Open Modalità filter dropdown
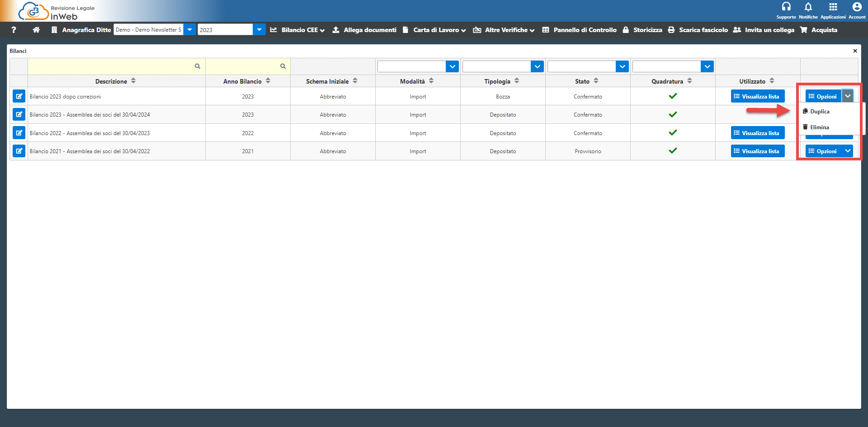868x427 pixels. coord(453,66)
